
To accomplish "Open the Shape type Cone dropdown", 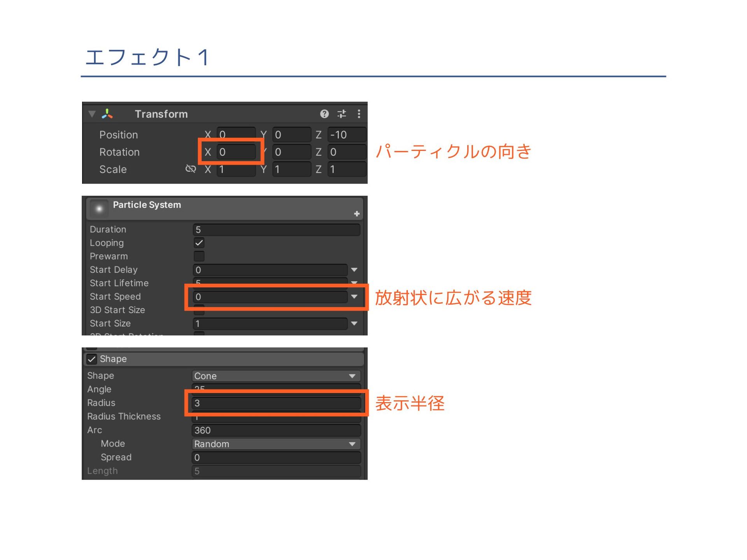I will (275, 376).
